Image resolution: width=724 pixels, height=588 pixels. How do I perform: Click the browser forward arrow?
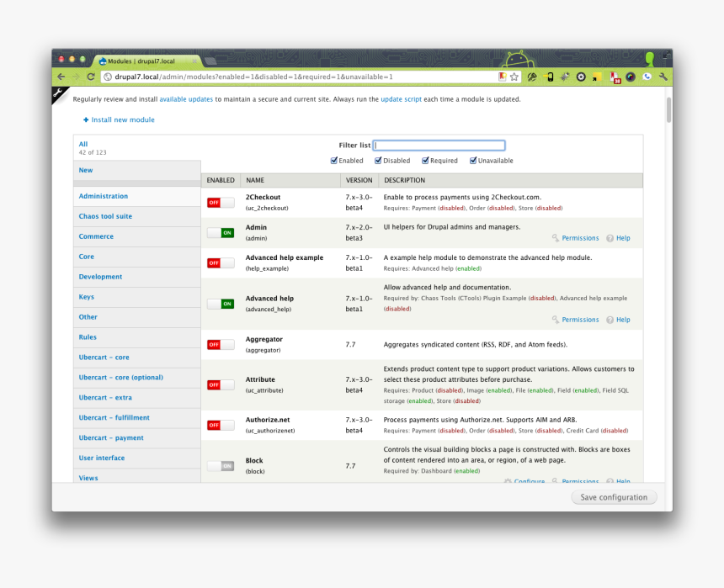(x=76, y=77)
